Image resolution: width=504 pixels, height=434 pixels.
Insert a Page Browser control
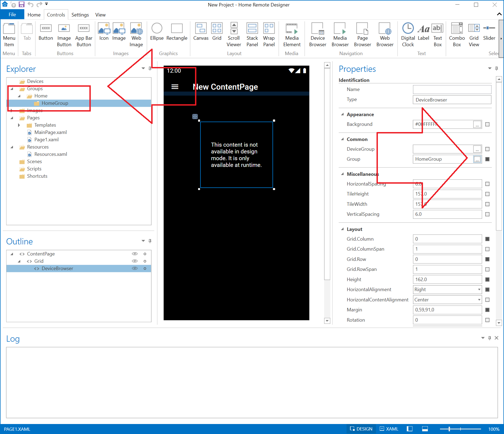point(362,35)
